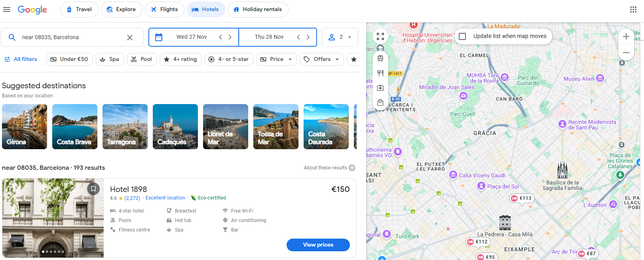Select the Tossa de Mar thumbnail
Viewport: 644px width, 260px height.
pyautogui.click(x=276, y=127)
